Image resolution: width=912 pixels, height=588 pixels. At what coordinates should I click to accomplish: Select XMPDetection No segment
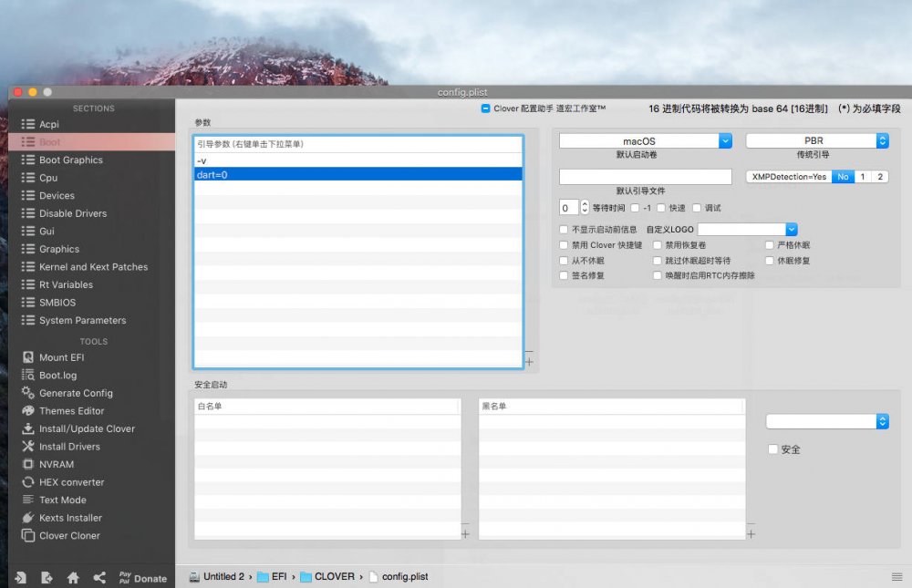[x=843, y=177]
